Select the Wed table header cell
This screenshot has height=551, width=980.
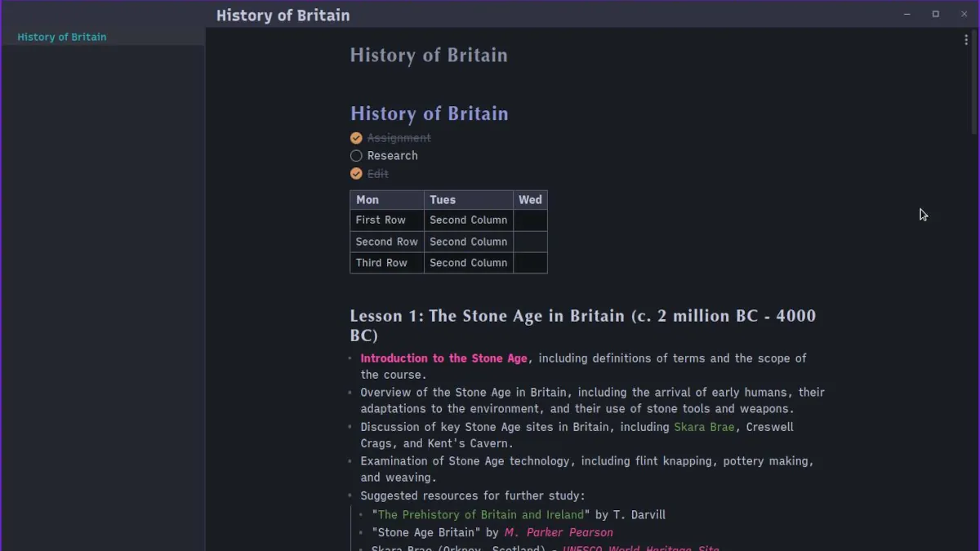(530, 200)
